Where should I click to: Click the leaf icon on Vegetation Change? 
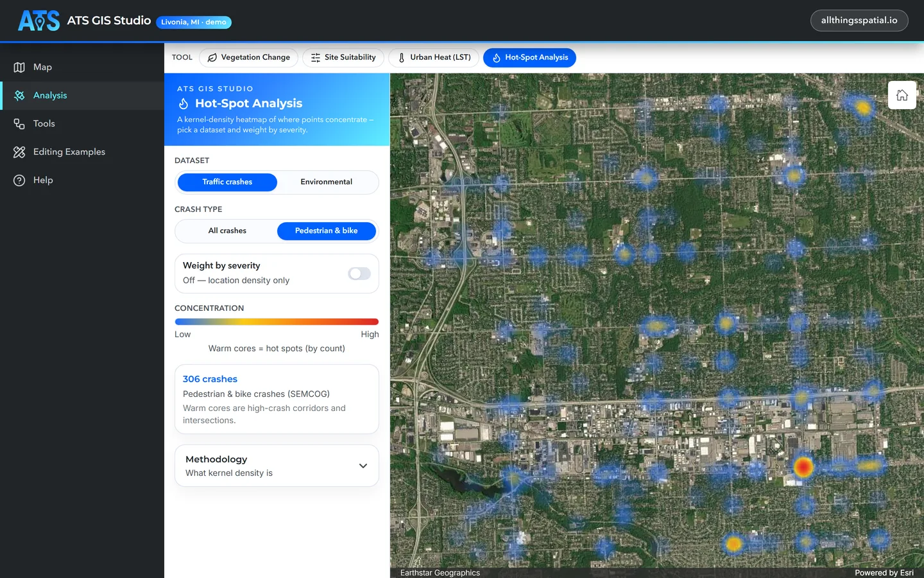coord(212,58)
